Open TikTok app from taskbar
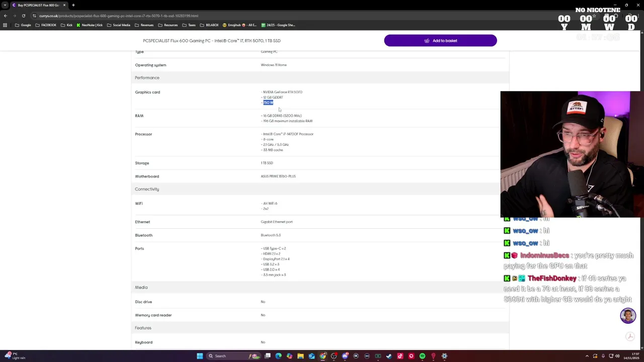Screen dimensions: 644x362 tap(400, 356)
